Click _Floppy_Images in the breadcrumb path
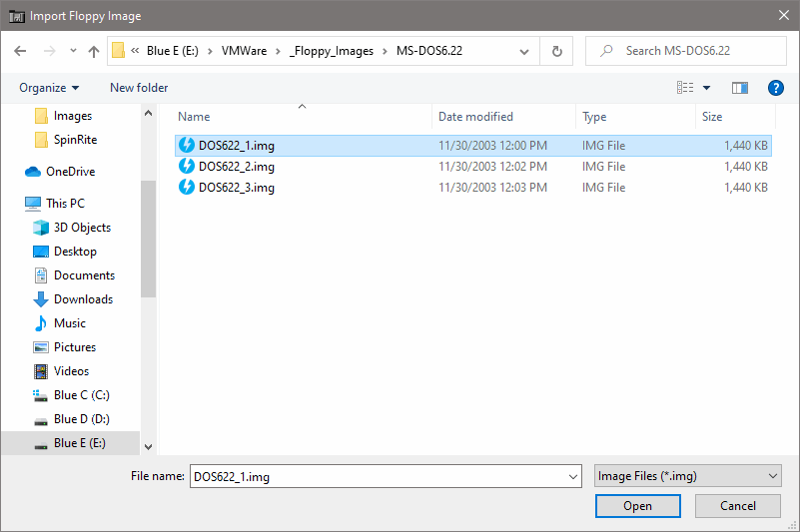Screen dimensions: 800x532 coord(332,51)
